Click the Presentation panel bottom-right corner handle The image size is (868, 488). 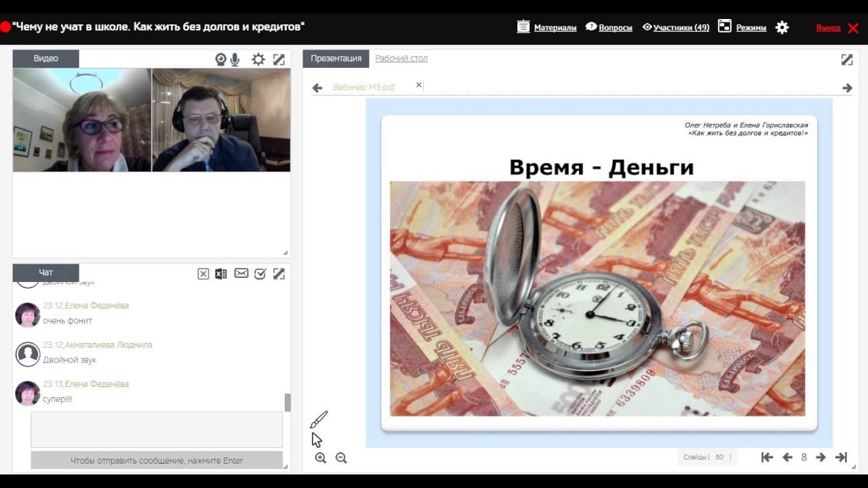[x=854, y=466]
